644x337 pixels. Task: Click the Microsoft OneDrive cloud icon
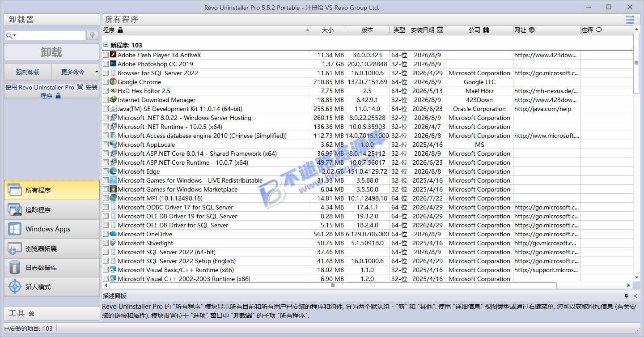click(113, 234)
